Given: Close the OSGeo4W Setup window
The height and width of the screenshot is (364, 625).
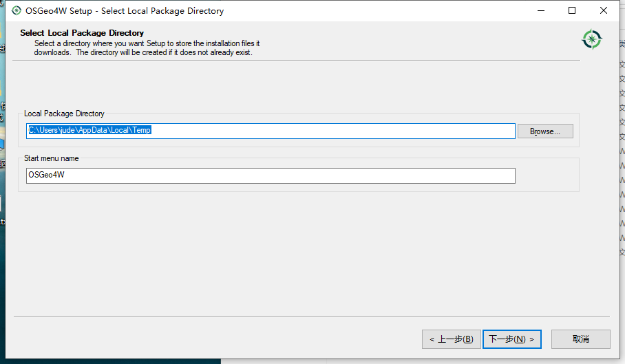Looking at the screenshot, I should (604, 11).
